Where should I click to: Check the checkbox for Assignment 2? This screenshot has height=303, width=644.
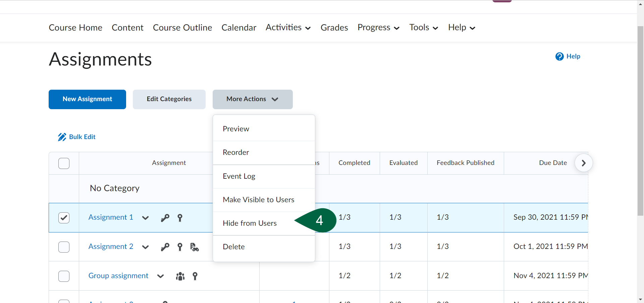64,247
